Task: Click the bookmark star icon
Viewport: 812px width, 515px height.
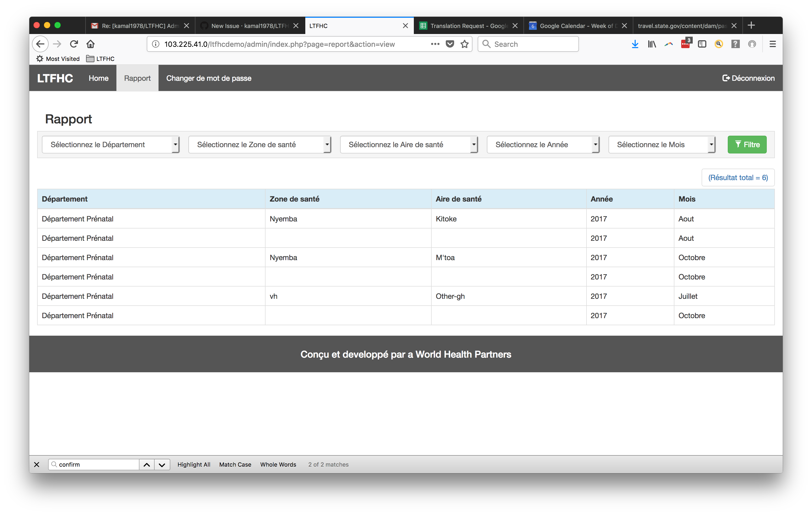Action: click(x=465, y=44)
